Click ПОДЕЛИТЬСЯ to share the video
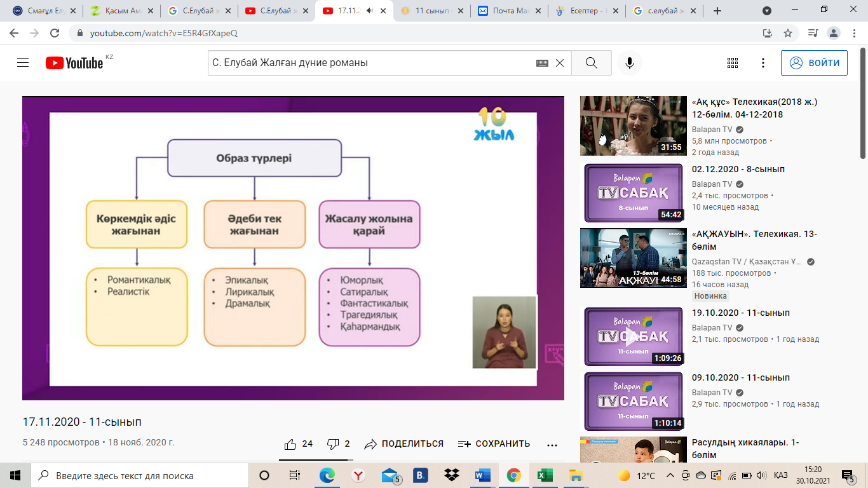This screenshot has height=488, width=868. click(x=403, y=444)
